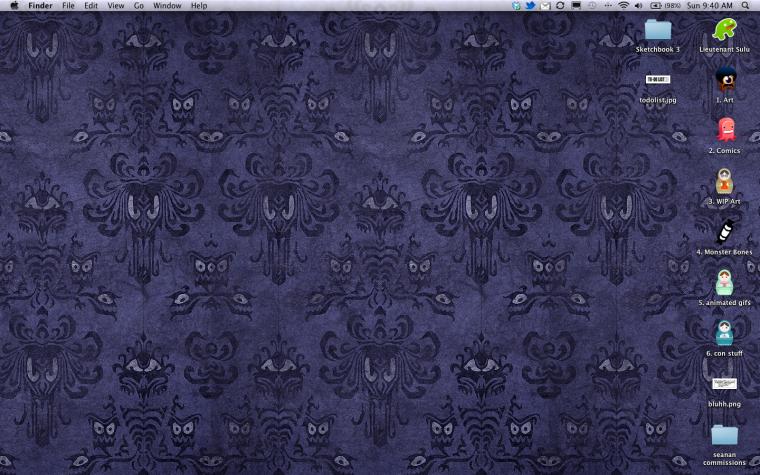This screenshot has width=760, height=475.
Task: Open the volume speaker menu
Action: (x=638, y=5)
